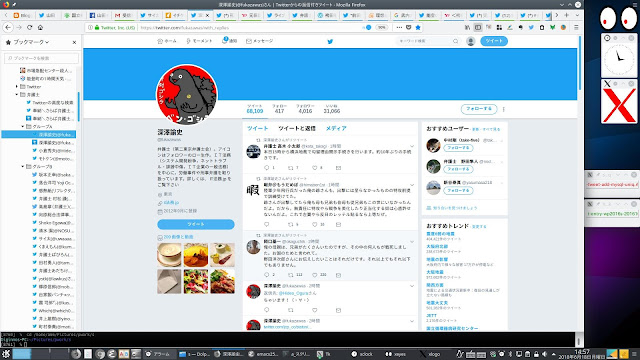Close the active Twitter browser tab

pos(207,16)
